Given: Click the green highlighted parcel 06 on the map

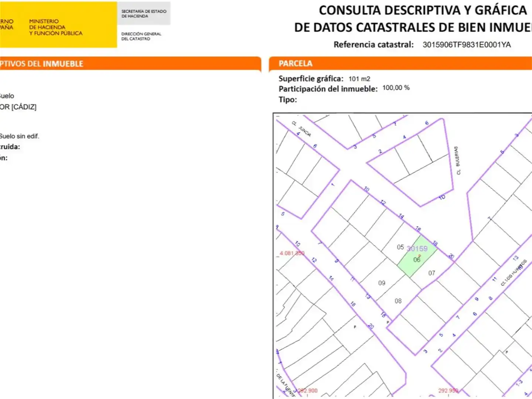Looking at the screenshot, I should (417, 257).
